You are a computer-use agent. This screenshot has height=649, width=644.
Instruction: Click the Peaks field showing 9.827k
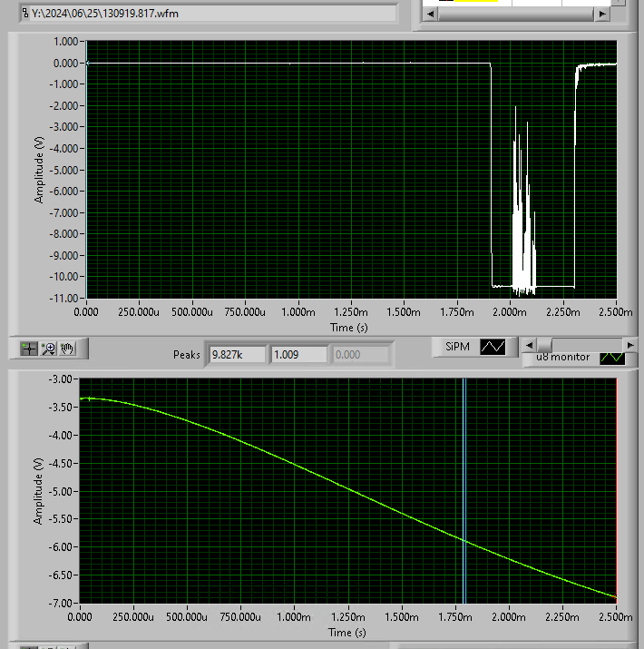237,355
